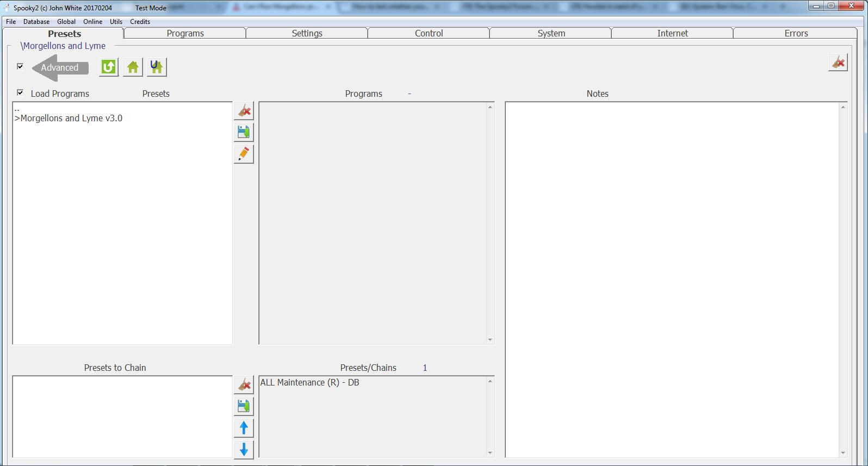The image size is (868, 466).
Task: Click the Programs list scrollbar up arrow
Action: click(490, 107)
